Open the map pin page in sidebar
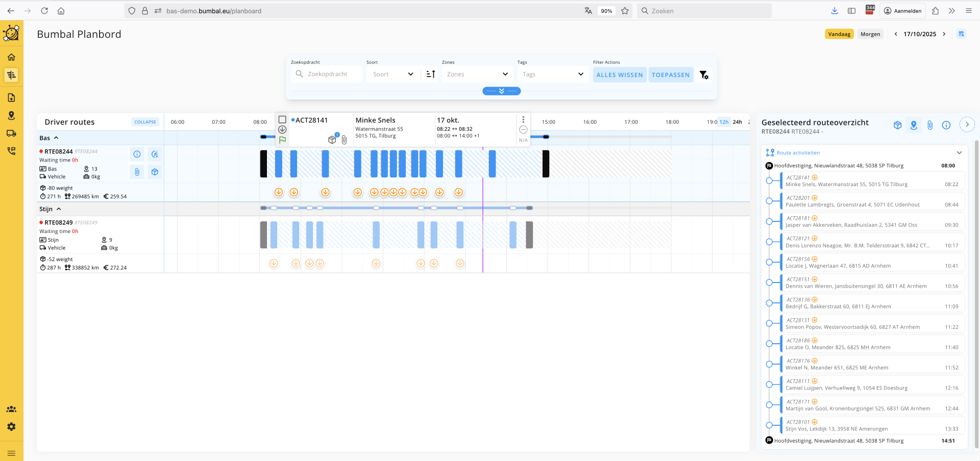 tap(11, 116)
